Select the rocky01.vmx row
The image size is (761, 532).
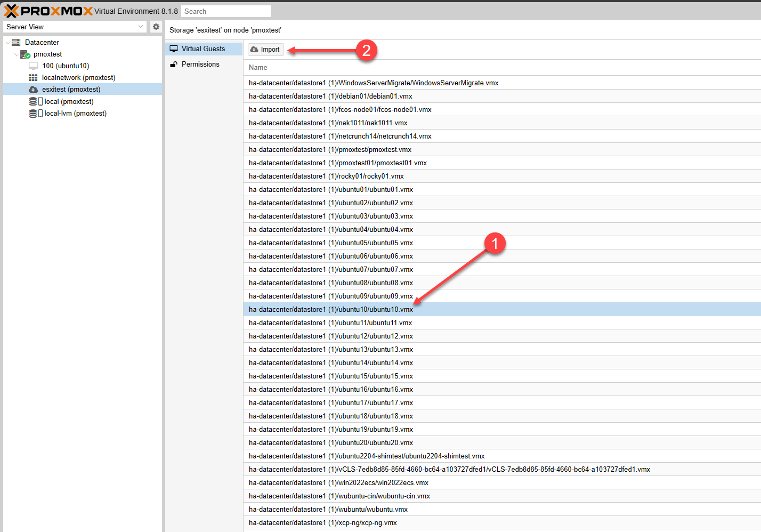pos(502,176)
